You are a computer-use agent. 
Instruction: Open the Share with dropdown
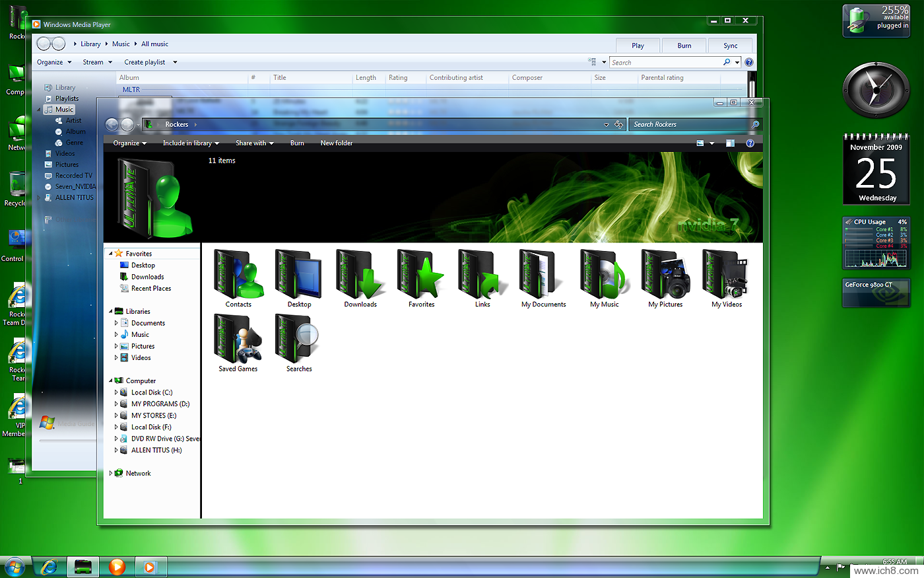[254, 143]
